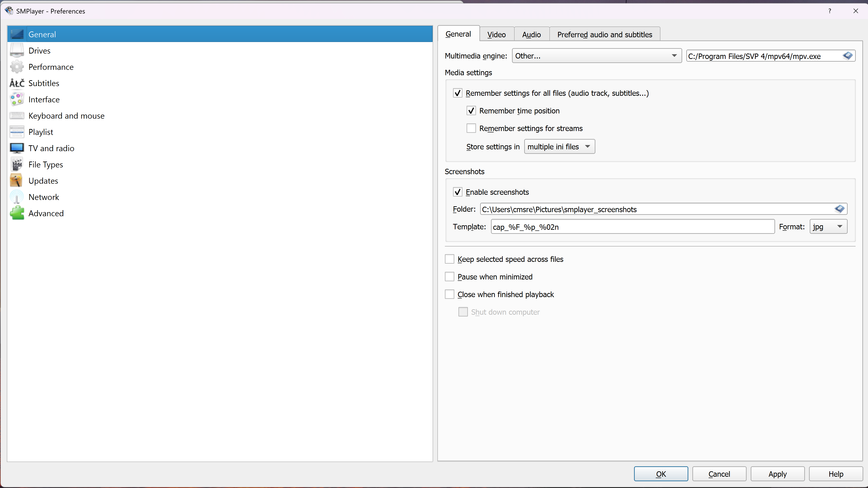The width and height of the screenshot is (868, 488).
Task: Toggle Remember settings for all files
Action: pos(457,93)
